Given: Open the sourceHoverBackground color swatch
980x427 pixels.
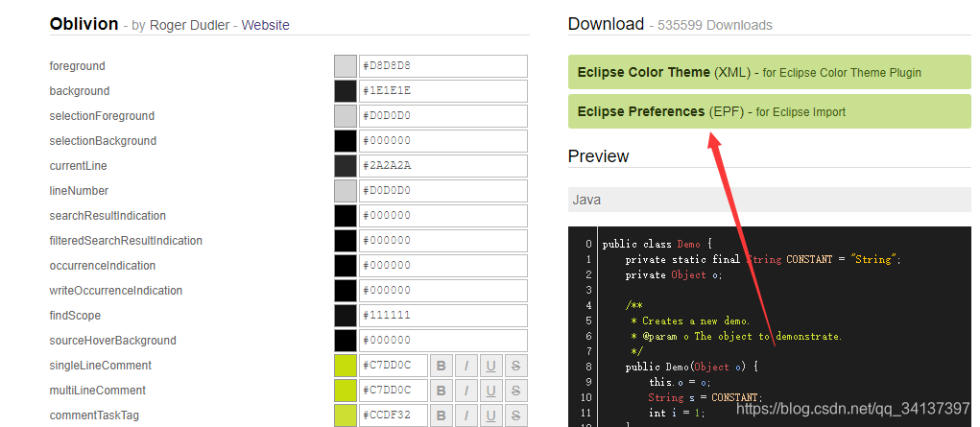Looking at the screenshot, I should 345,342.
